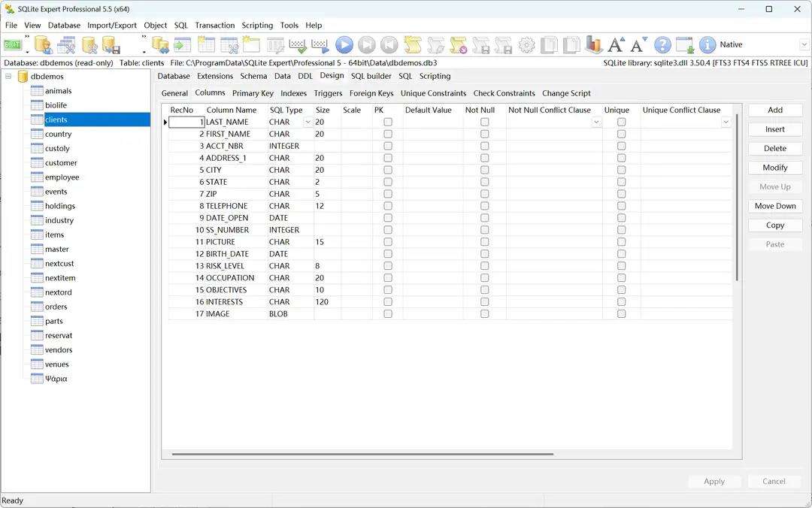Click the chart statistics toolbar icon
Viewport: 812px width, 508px height.
[594, 44]
